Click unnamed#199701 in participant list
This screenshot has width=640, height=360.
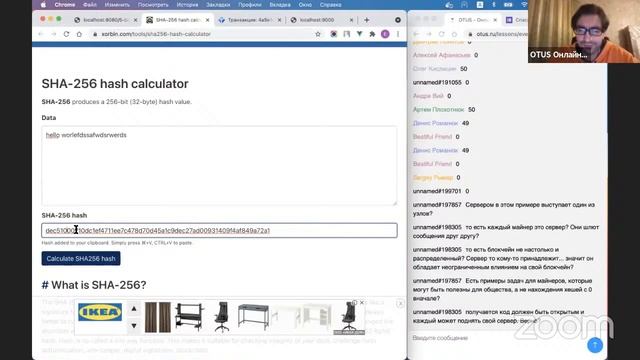(x=437, y=191)
